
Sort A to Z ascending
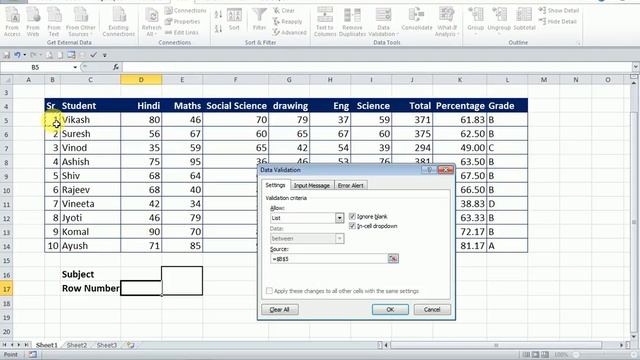tap(218, 15)
